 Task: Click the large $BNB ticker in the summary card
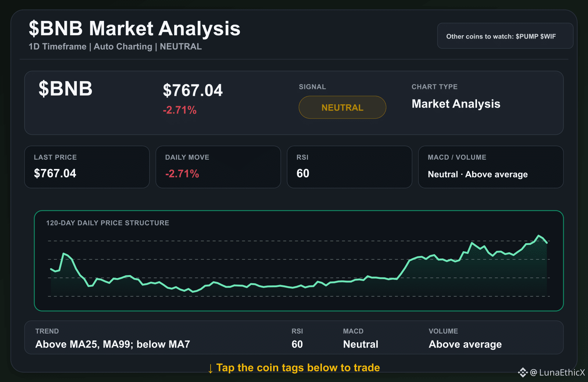tap(65, 89)
